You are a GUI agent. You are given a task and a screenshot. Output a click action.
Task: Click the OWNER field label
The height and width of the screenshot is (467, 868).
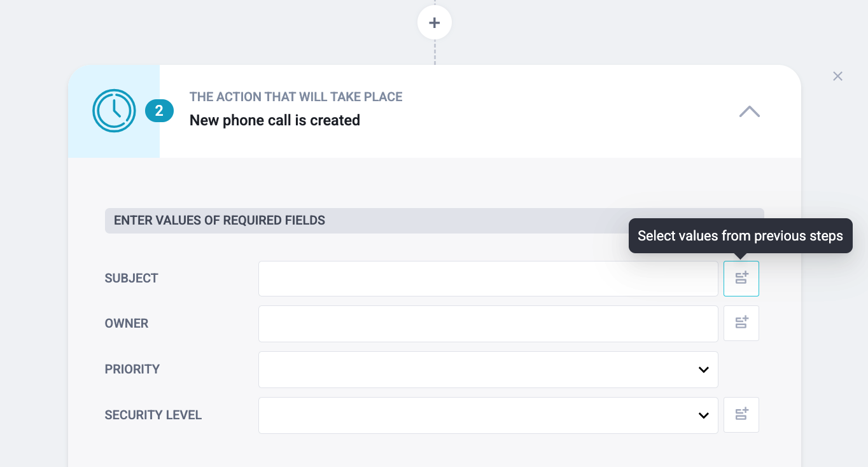tap(127, 323)
